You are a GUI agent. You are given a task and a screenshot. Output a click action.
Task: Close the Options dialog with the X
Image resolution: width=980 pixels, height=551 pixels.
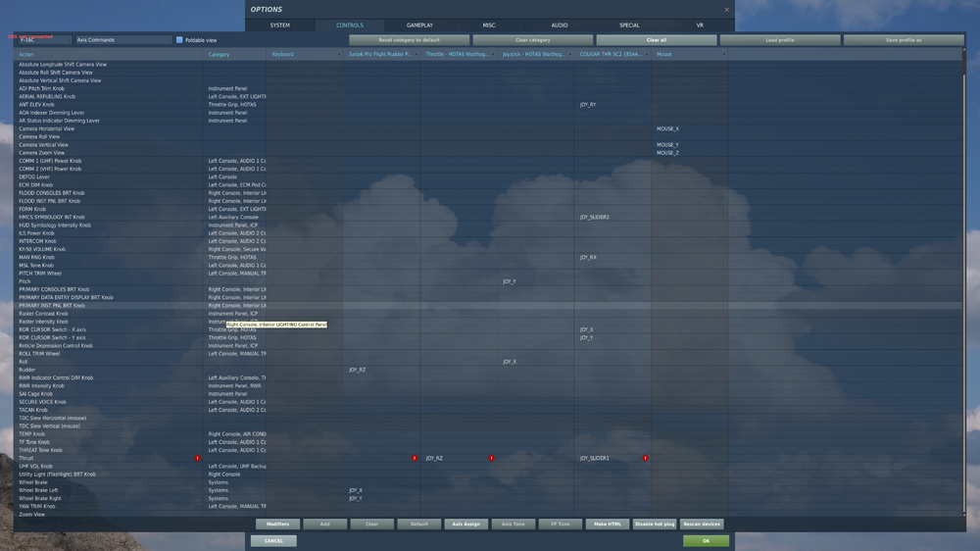coord(726,10)
